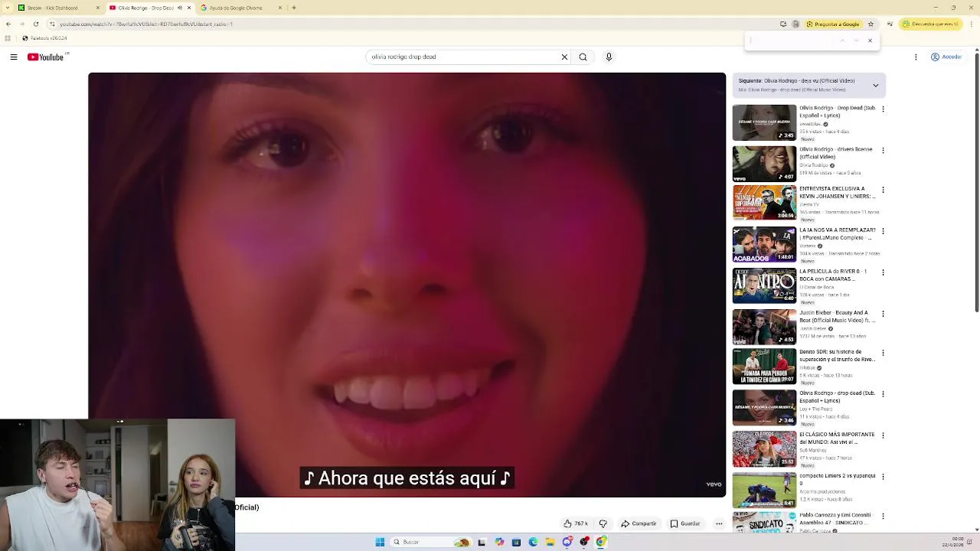Image resolution: width=980 pixels, height=551 pixels.
Task: Open the Windows Start menu
Action: tap(380, 542)
